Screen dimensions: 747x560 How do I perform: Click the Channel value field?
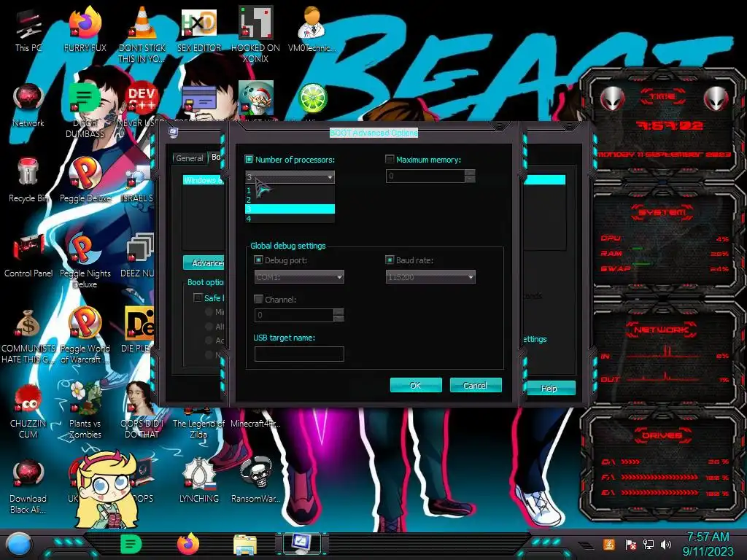pos(295,315)
